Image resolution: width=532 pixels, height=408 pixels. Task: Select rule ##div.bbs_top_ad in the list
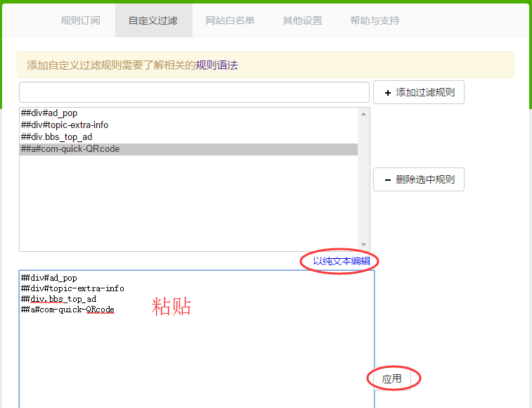[188, 137]
